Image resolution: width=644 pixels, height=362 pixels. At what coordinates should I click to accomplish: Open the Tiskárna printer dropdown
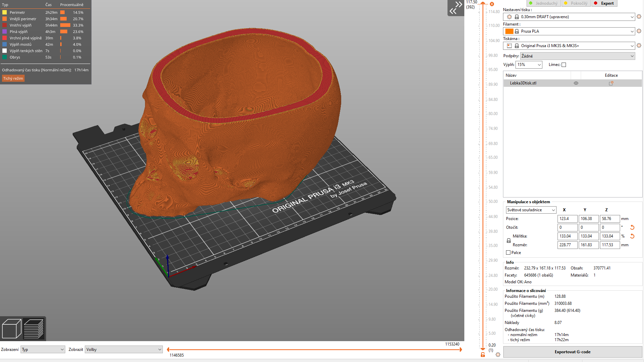pyautogui.click(x=569, y=46)
